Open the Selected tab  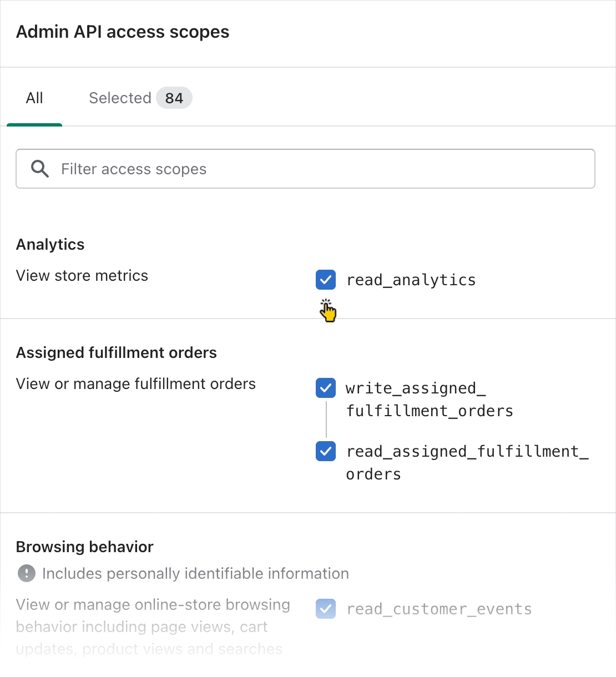click(x=120, y=98)
